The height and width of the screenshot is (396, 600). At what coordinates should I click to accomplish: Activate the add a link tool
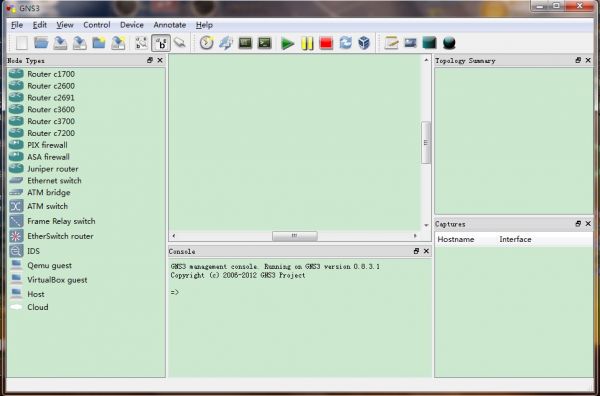click(x=179, y=43)
